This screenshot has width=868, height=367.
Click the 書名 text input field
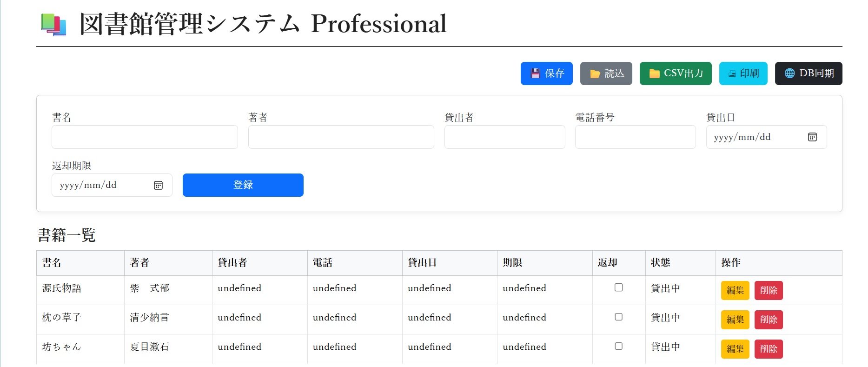point(145,137)
